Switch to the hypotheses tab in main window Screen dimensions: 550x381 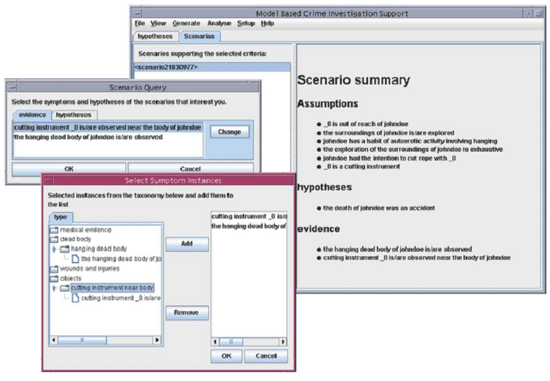click(x=155, y=36)
